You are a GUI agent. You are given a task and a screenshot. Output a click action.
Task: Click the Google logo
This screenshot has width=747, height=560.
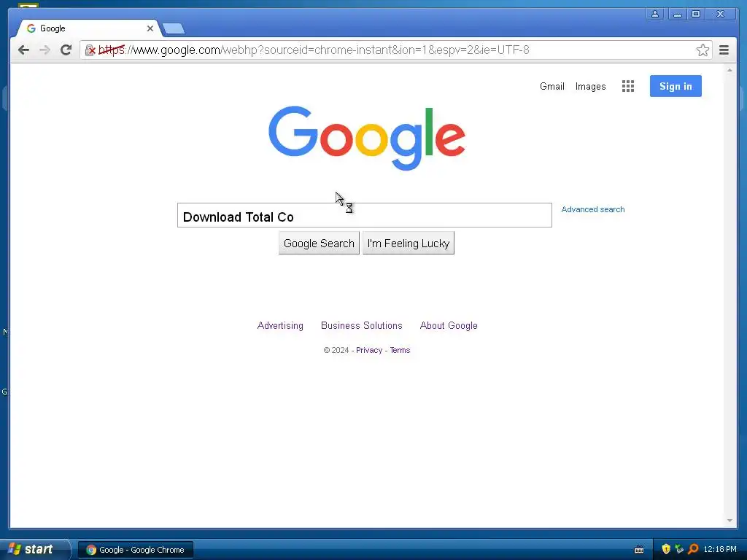(367, 138)
